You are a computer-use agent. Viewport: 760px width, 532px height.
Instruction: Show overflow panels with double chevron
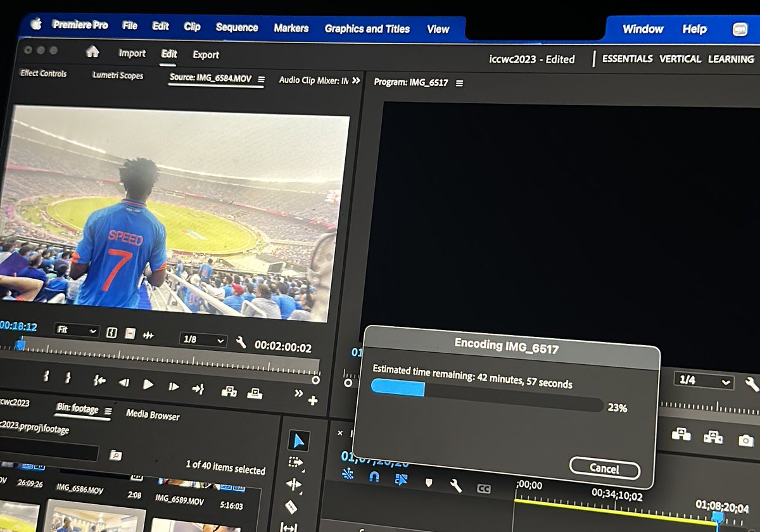[x=356, y=81]
